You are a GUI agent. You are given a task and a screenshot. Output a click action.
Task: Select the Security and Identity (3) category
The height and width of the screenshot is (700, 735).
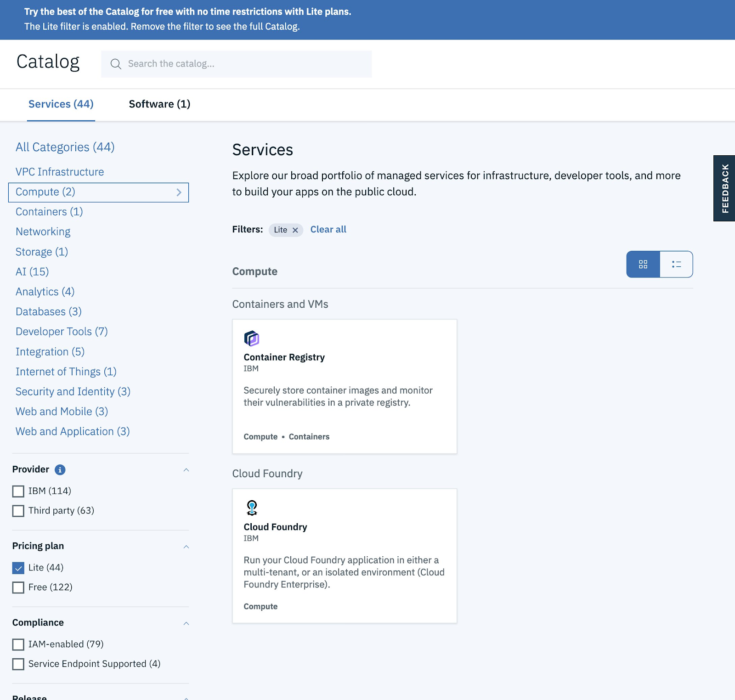coord(73,391)
